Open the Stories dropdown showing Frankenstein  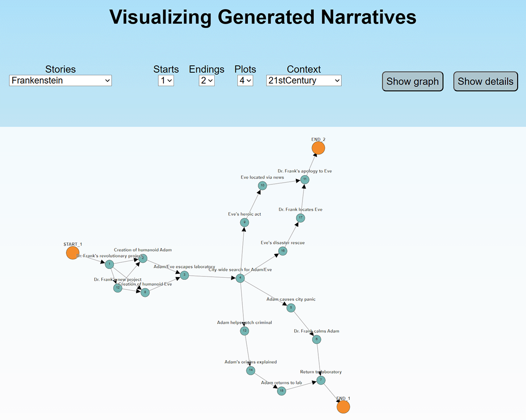60,81
